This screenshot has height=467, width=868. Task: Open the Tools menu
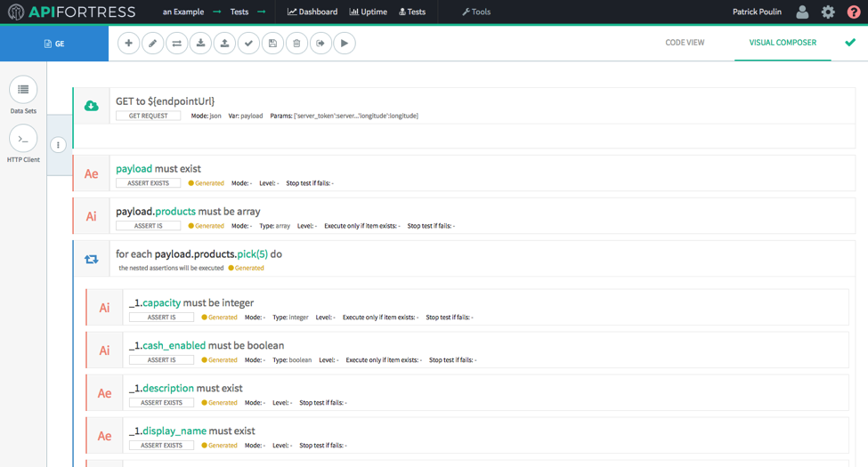pos(476,12)
